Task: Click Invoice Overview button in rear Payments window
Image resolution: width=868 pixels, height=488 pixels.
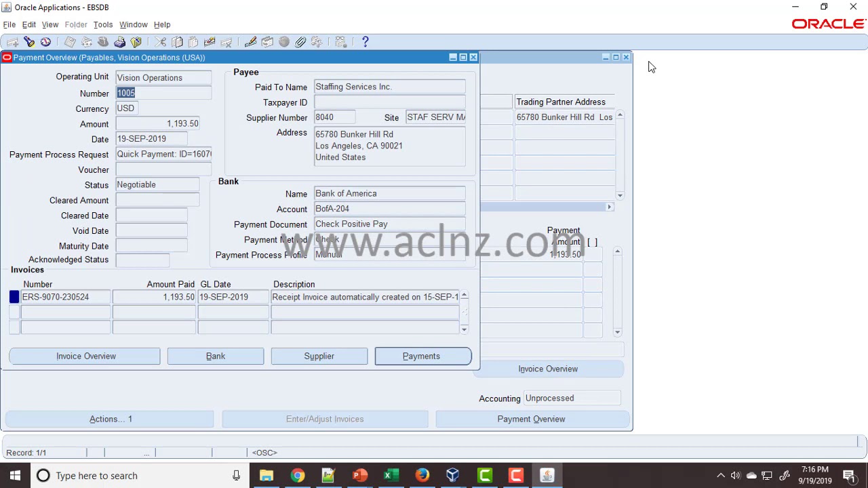Action: tap(548, 369)
